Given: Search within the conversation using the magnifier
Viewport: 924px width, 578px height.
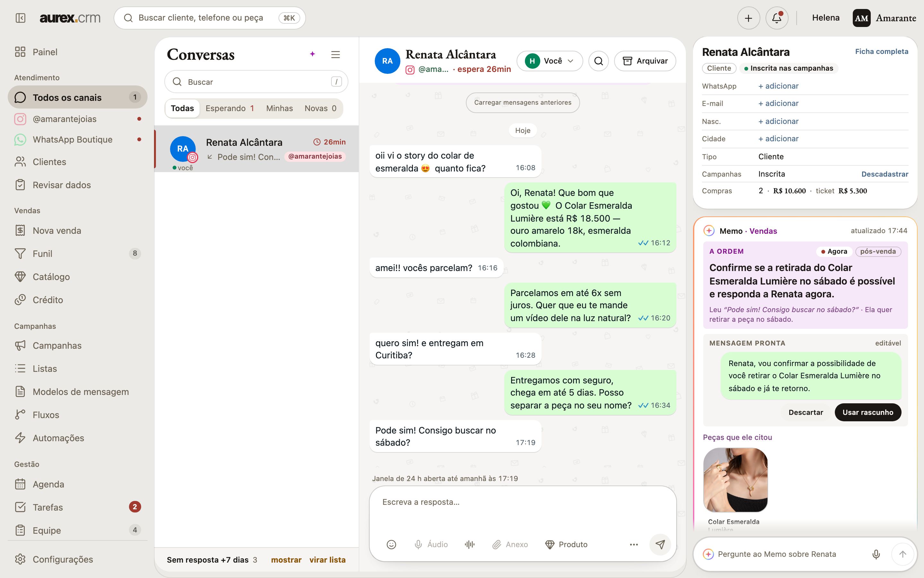Looking at the screenshot, I should (598, 61).
